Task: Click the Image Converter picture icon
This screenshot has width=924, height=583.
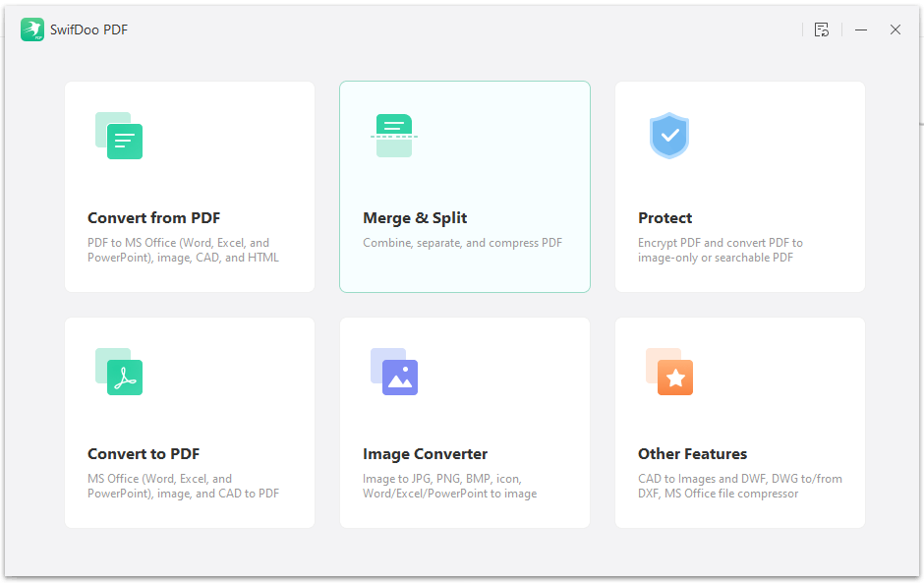Action: point(393,372)
